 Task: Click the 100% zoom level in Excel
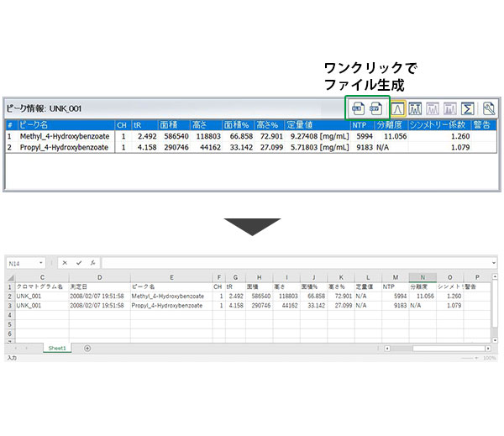coord(489,358)
